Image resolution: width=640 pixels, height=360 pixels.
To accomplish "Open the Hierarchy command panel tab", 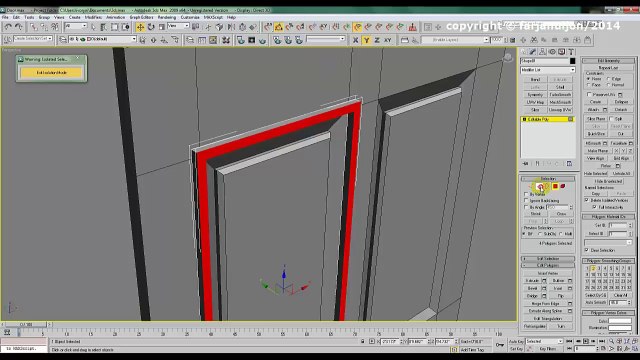I will 542,52.
